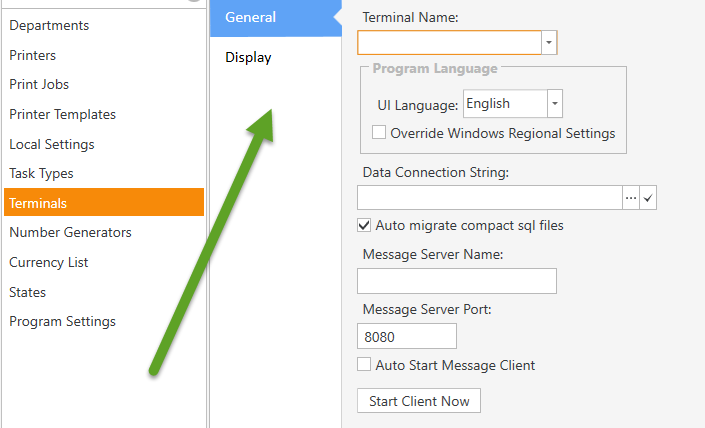Click the checkmark test connection icon

(x=648, y=197)
